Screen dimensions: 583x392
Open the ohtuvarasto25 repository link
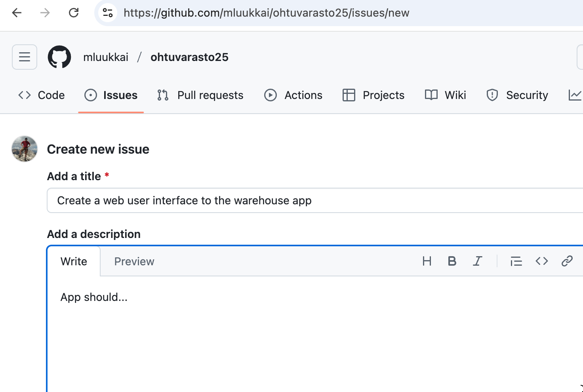tap(189, 57)
